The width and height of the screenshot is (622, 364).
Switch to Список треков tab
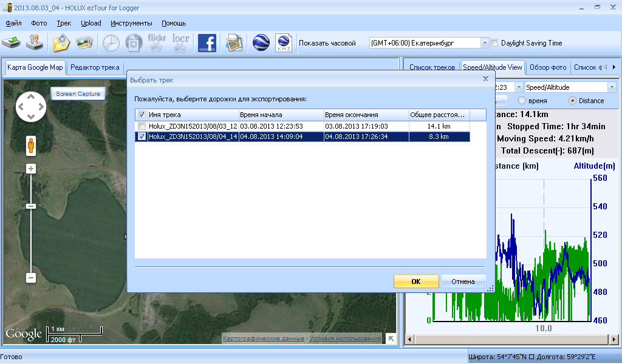(x=432, y=67)
